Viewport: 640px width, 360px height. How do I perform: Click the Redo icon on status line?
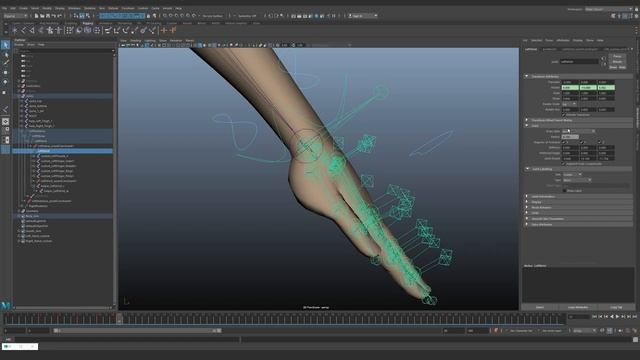60,16
